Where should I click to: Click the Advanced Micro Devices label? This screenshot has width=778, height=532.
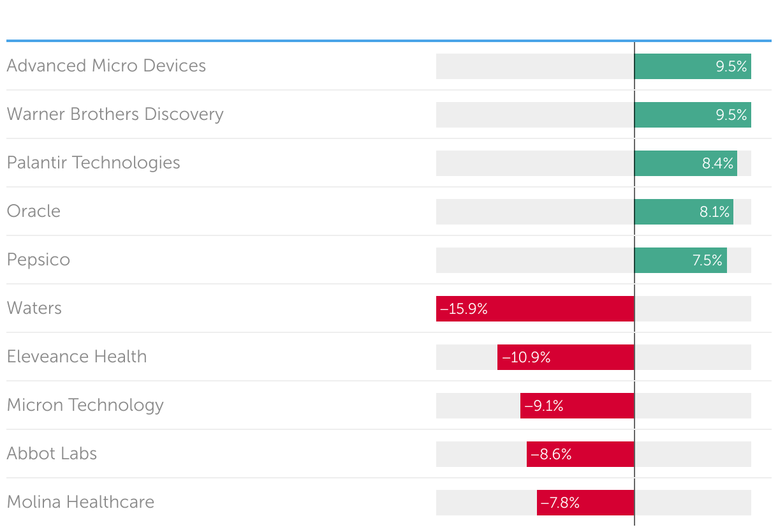tap(106, 66)
